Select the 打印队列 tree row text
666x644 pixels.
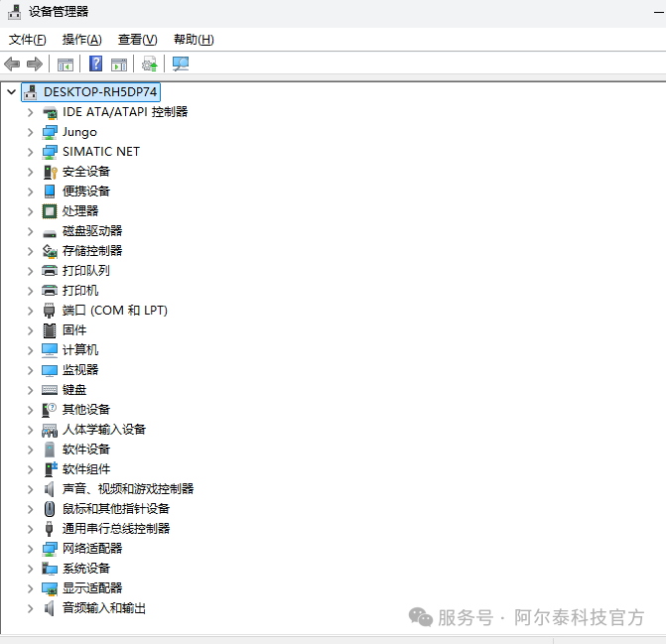86,271
